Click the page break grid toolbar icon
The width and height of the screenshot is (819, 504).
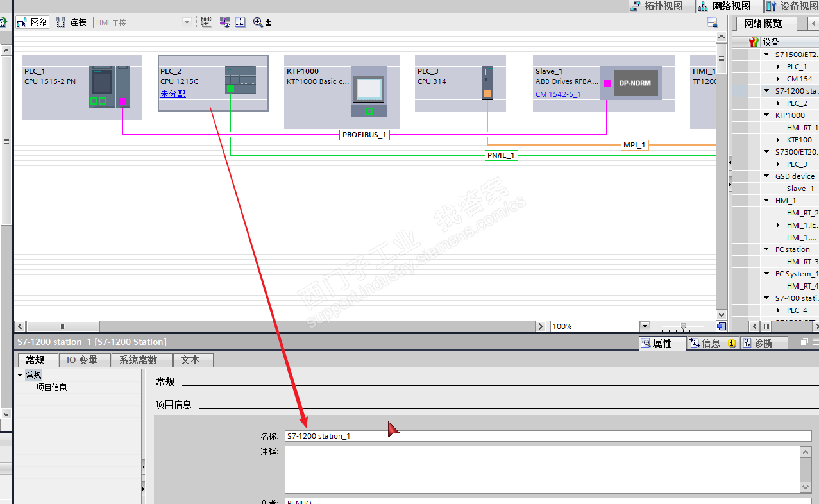tap(241, 22)
